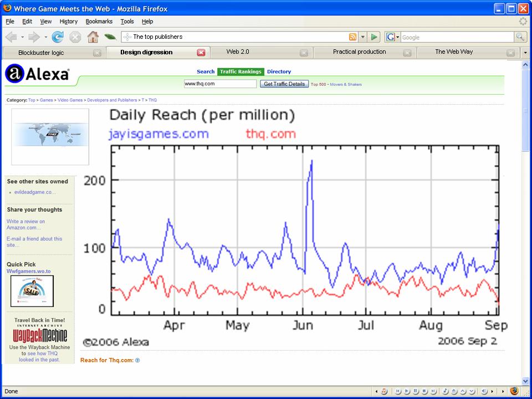Click the black arrow right of the speaker icon
The width and height of the screenshot is (532, 399).
click(492, 391)
